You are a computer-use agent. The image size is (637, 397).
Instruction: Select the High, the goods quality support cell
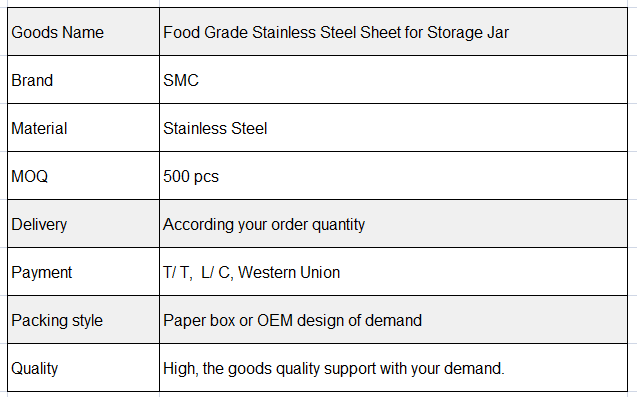click(x=393, y=367)
